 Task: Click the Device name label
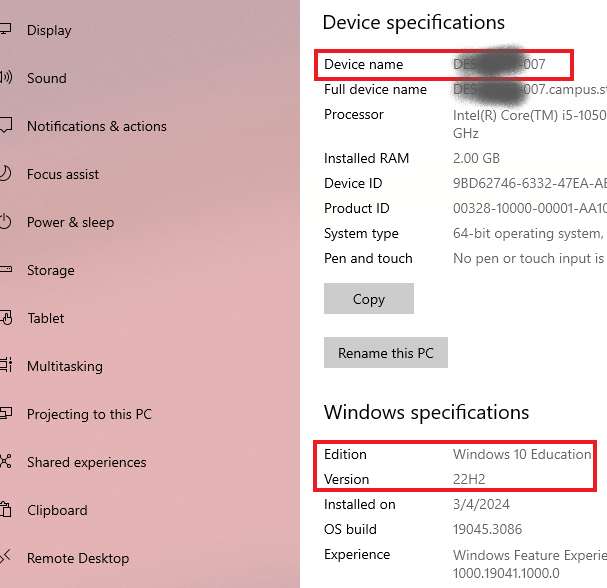364,64
